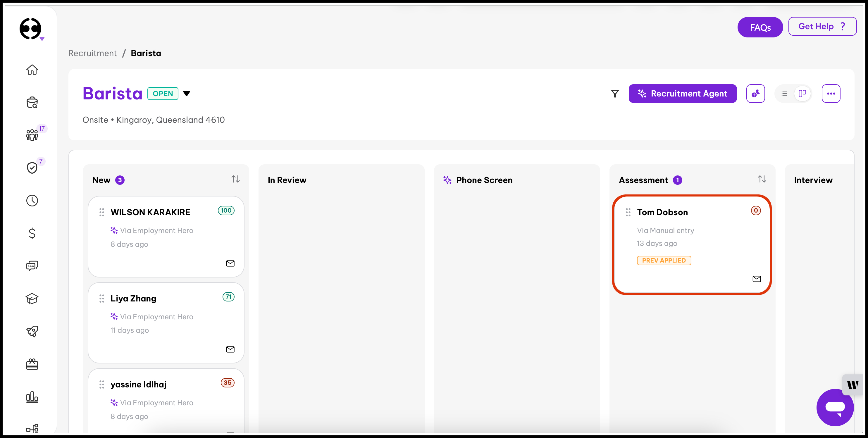
Task: Click the filter funnel icon
Action: (x=615, y=94)
